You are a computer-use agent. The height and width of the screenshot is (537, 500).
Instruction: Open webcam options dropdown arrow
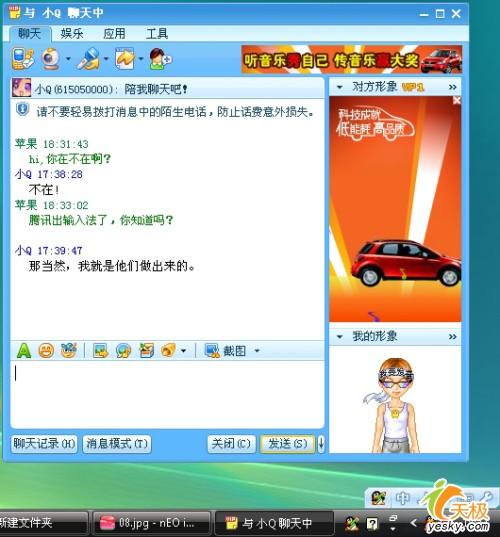coord(68,59)
